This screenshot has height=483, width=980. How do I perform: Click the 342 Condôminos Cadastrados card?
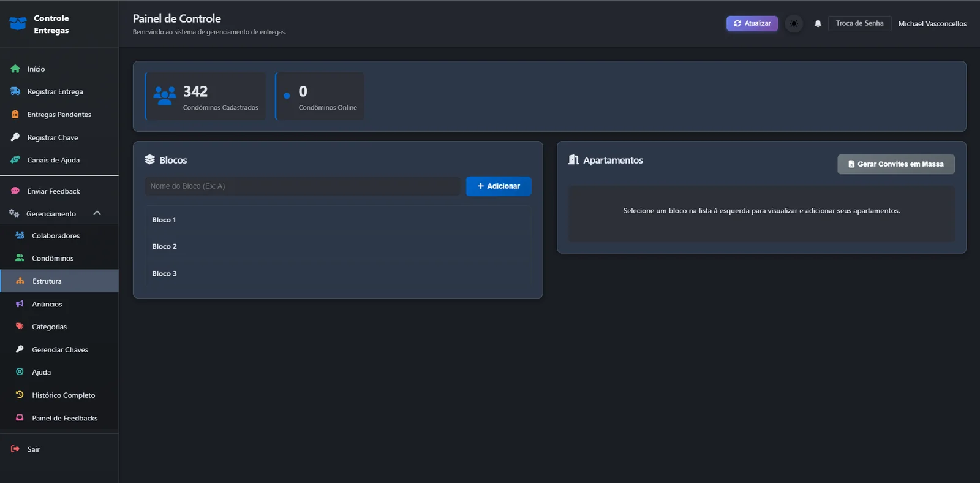(x=206, y=96)
